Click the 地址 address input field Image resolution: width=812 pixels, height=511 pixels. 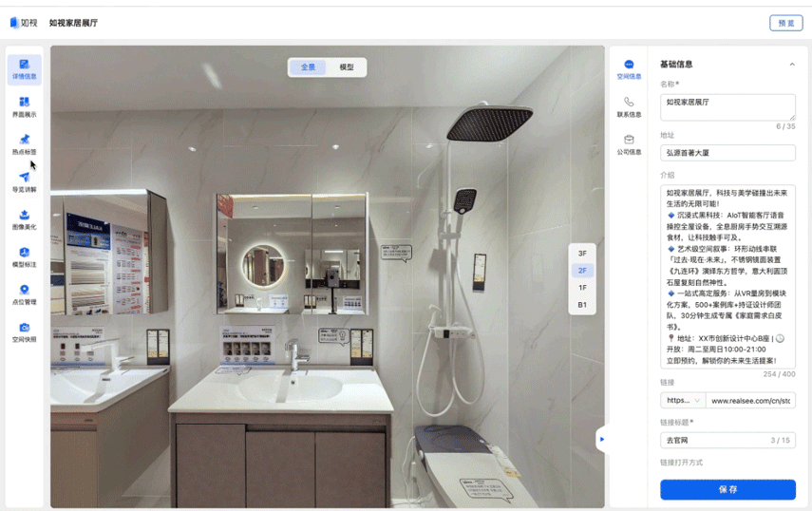click(727, 153)
